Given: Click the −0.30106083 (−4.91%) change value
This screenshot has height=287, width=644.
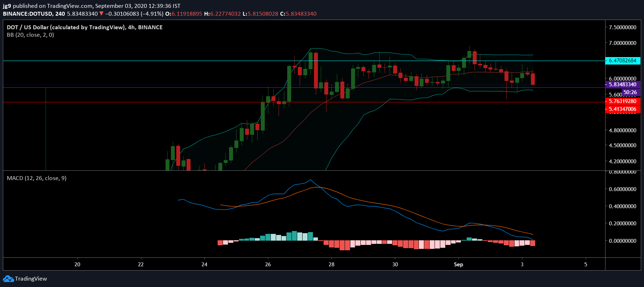Looking at the screenshot, I should tap(135, 14).
